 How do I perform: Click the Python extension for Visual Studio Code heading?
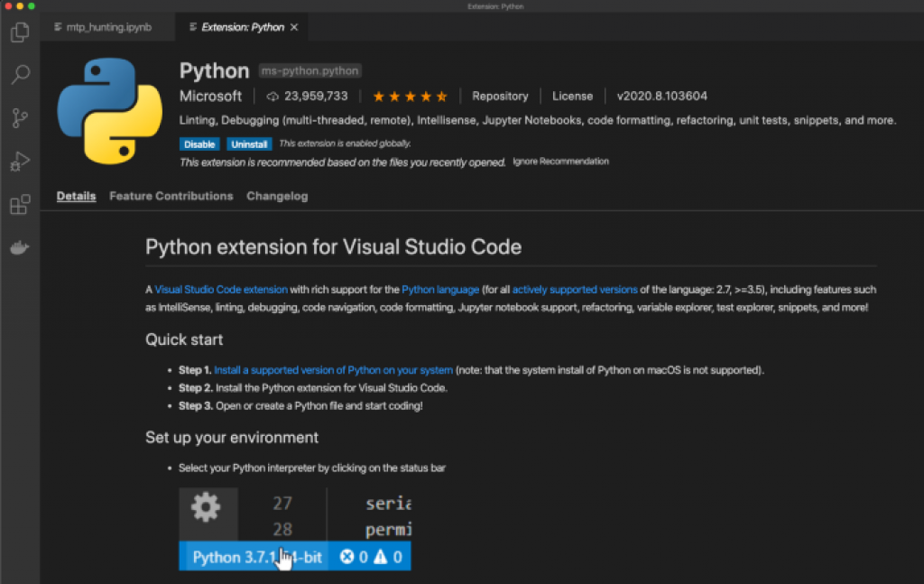tap(333, 247)
